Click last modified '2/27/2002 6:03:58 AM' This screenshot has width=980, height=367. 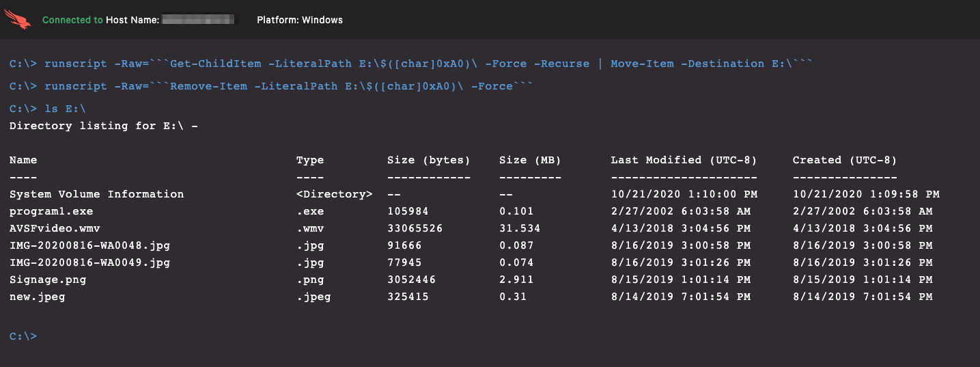coord(681,211)
